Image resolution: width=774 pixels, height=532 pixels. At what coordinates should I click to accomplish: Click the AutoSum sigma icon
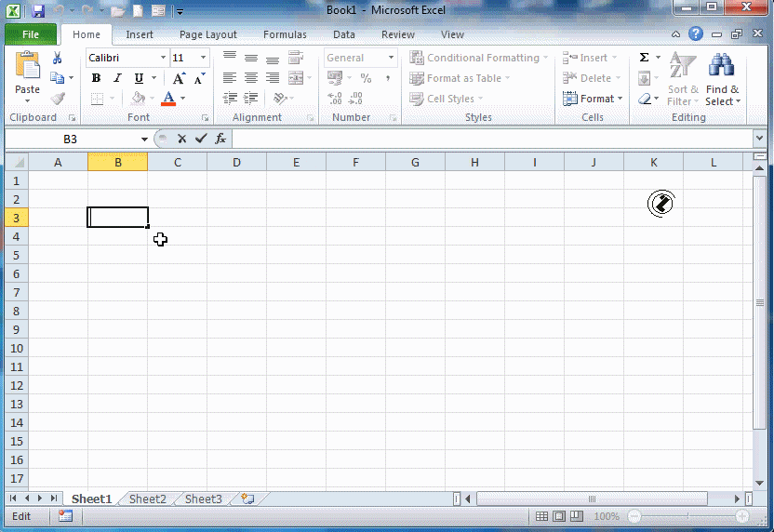pos(644,58)
